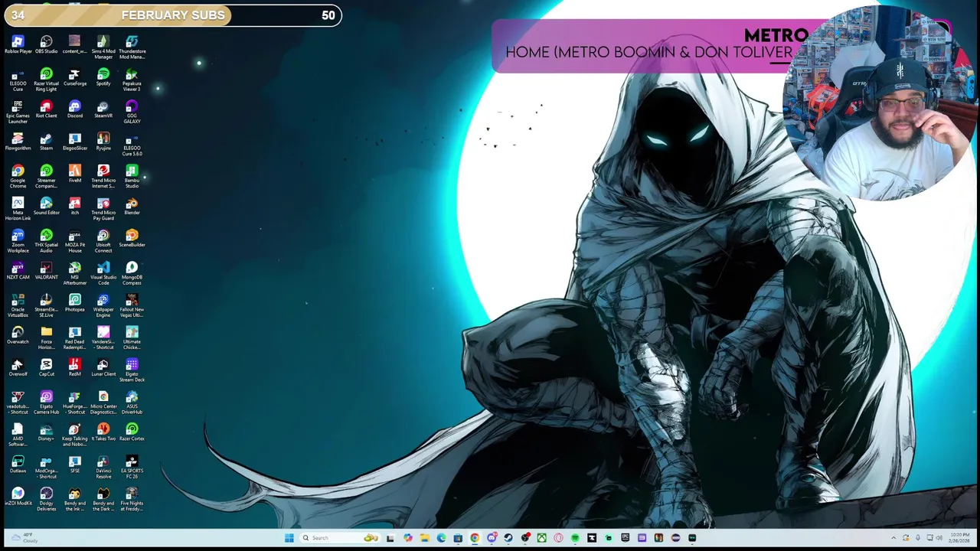Select Five Nights at Freddy's shortcut

(132, 499)
